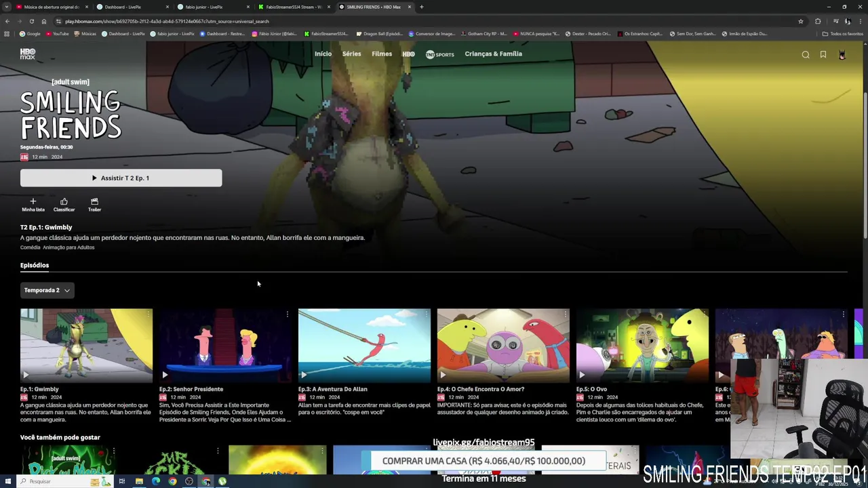The width and height of the screenshot is (868, 488).
Task: Watch the Trailer via its icon
Action: point(94,201)
